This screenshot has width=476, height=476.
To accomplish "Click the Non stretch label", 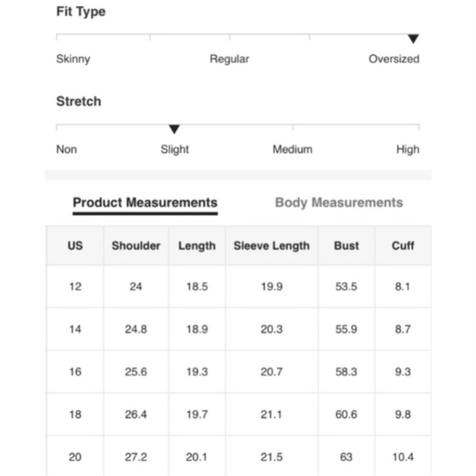I will pyautogui.click(x=67, y=149).
